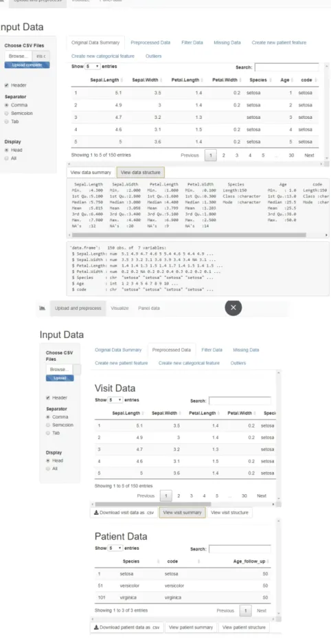The width and height of the screenshot is (331, 644).
Task: Close overlay using round X button
Action: click(x=233, y=308)
